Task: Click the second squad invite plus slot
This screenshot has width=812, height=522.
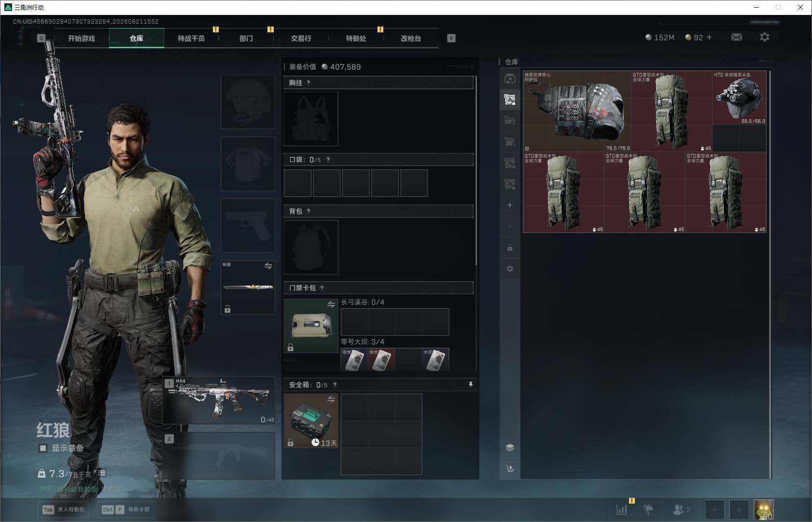Action: [x=739, y=509]
